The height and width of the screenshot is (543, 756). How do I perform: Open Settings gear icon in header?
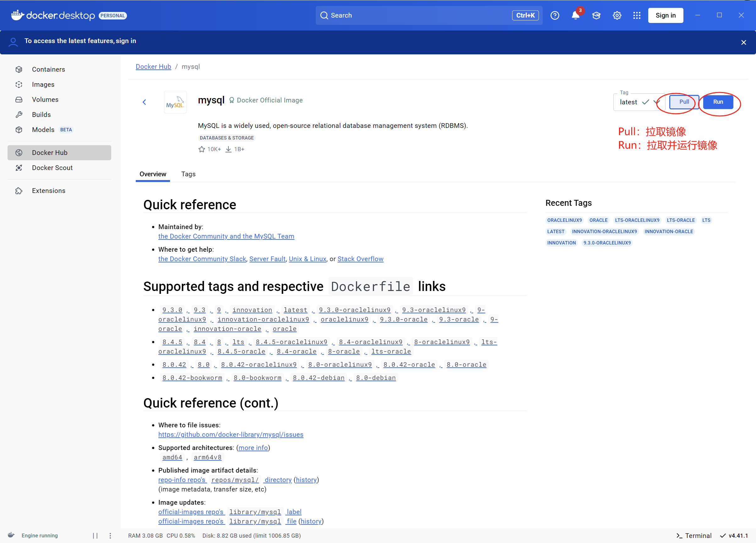pyautogui.click(x=617, y=15)
